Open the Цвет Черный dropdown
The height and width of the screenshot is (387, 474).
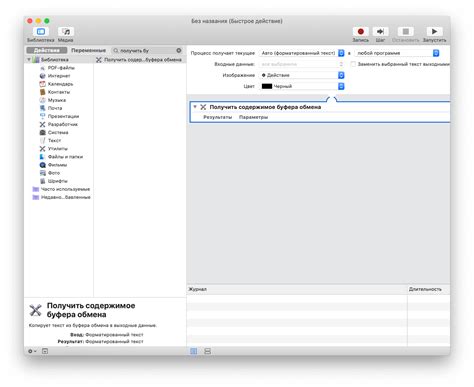[302, 86]
